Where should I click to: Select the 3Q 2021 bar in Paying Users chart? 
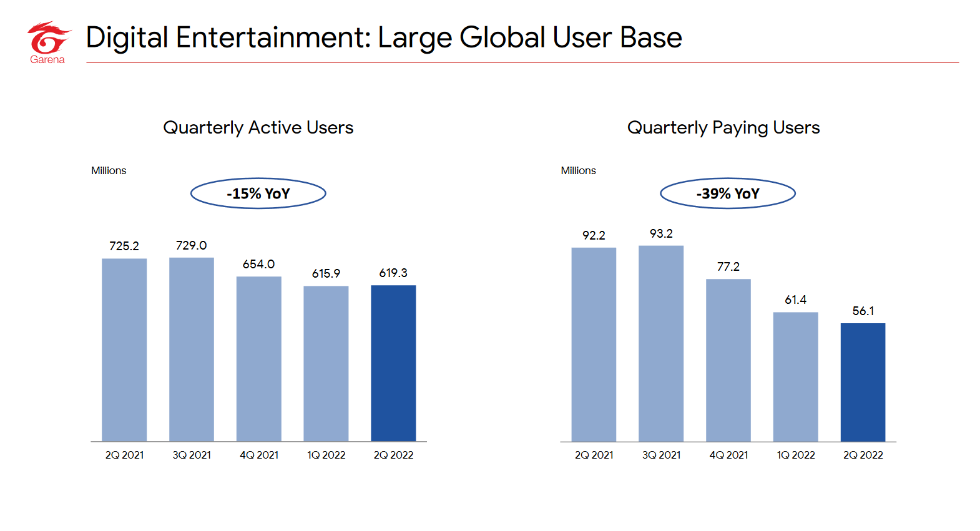click(661, 344)
